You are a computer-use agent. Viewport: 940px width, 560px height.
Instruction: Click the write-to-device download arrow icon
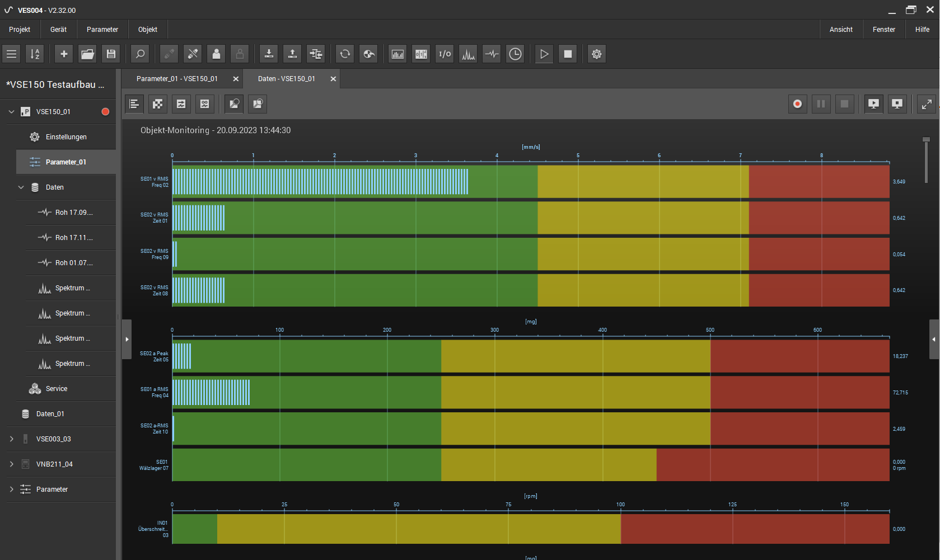pos(269,54)
